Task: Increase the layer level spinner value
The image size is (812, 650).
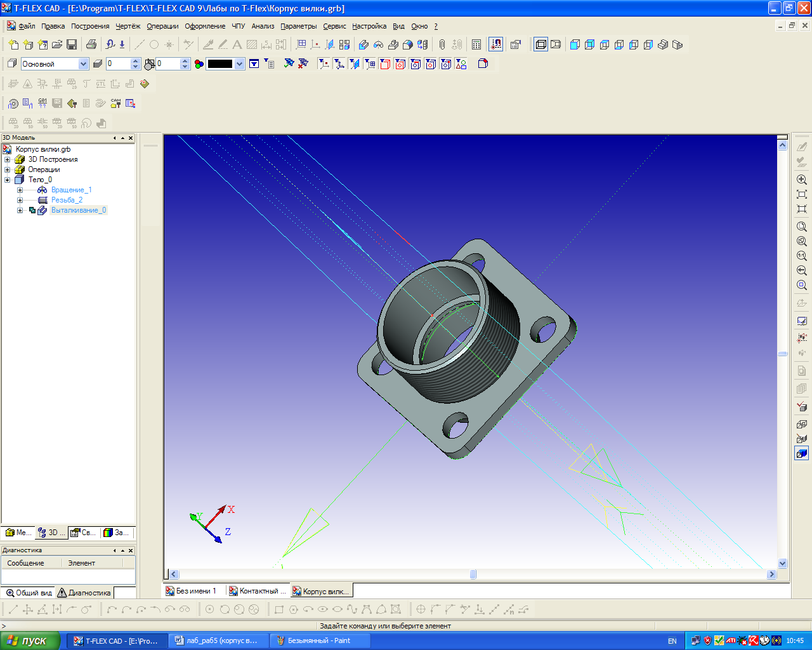Action: tap(135, 61)
